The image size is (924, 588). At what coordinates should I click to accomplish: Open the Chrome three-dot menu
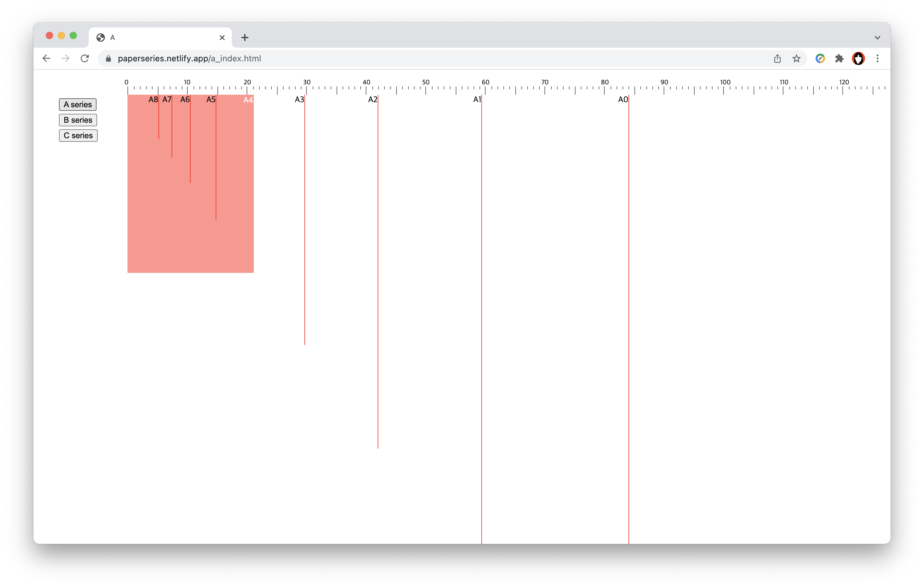(x=877, y=58)
